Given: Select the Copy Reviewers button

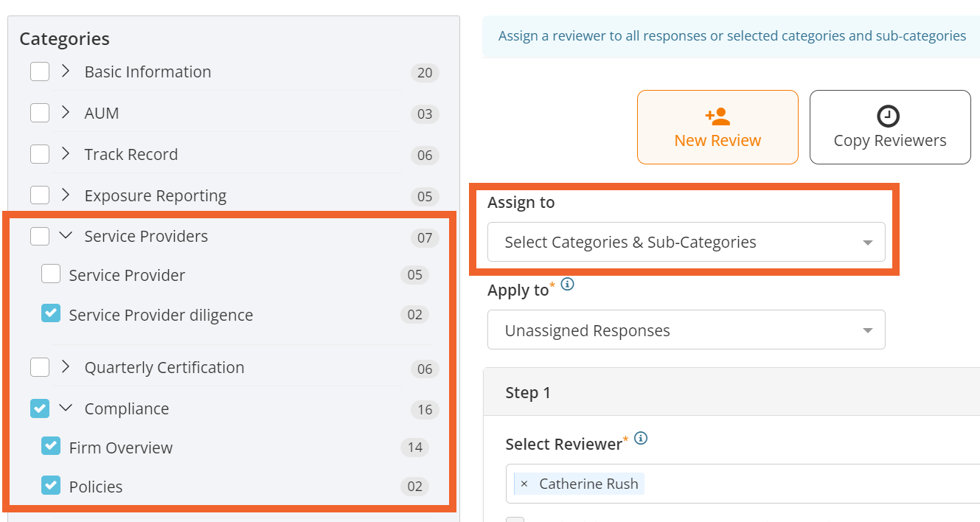Looking at the screenshot, I should pos(890,127).
